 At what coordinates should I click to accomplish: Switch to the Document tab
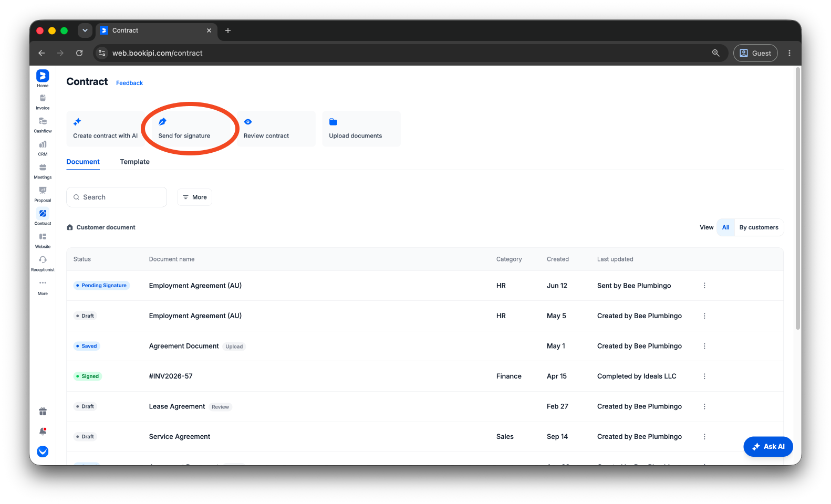tap(83, 162)
